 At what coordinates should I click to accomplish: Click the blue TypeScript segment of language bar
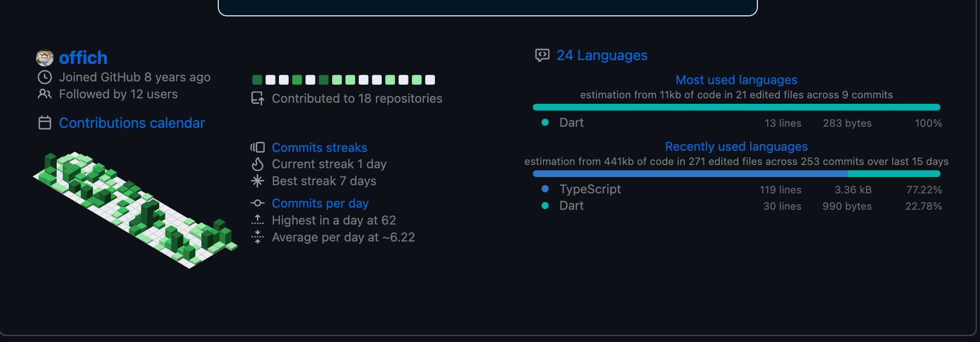(x=690, y=174)
